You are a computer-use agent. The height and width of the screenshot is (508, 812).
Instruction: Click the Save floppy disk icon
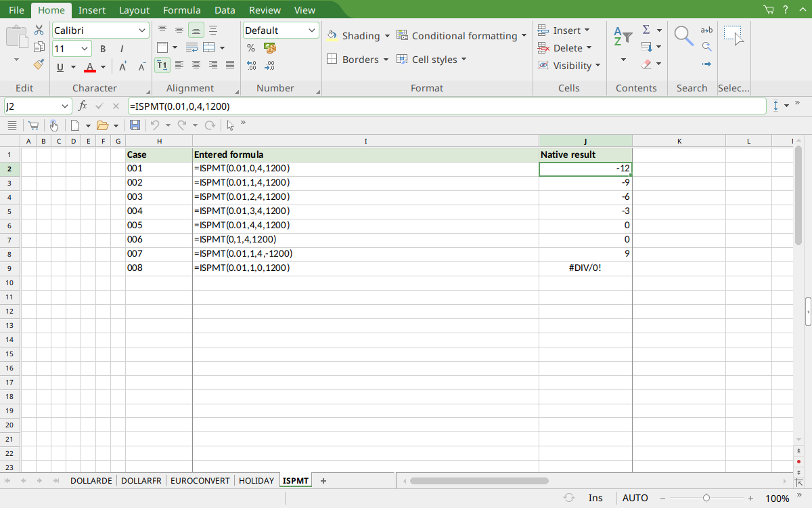click(x=135, y=125)
